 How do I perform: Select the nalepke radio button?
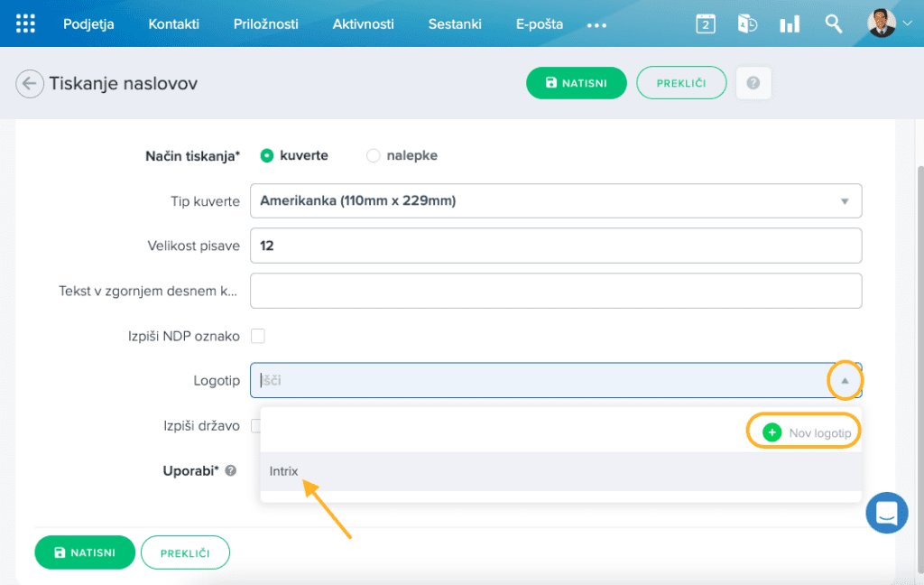374,155
